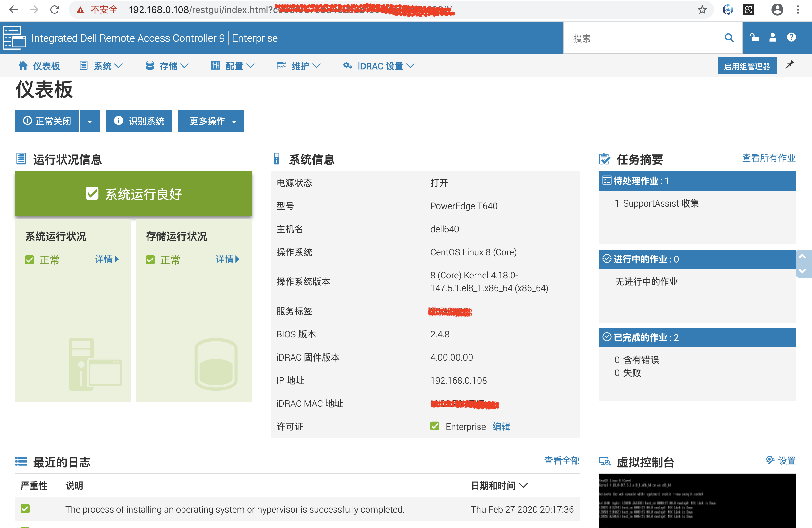Click the SupportAssist 收集 job entry
Viewport: 812px width, 528px height.
point(657,203)
